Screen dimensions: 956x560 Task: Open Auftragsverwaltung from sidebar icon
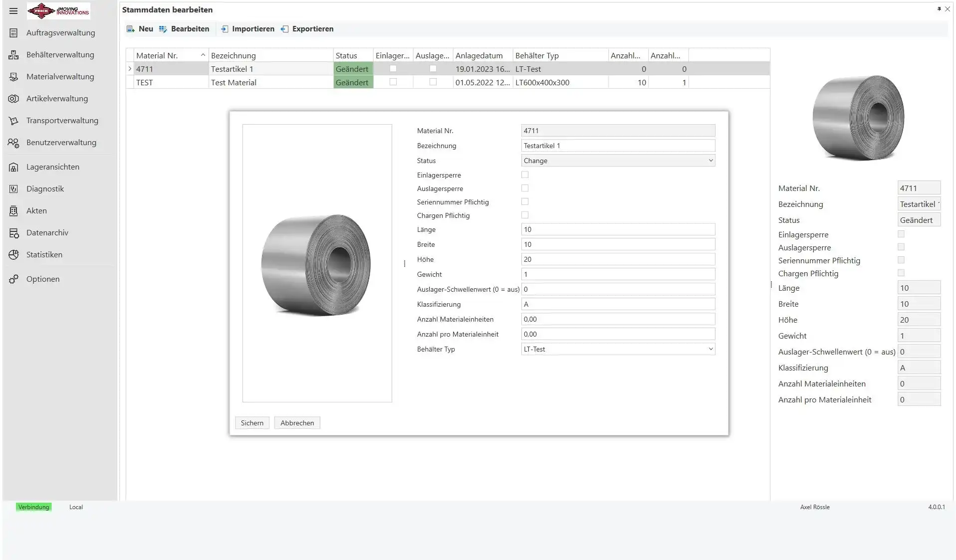[13, 33]
